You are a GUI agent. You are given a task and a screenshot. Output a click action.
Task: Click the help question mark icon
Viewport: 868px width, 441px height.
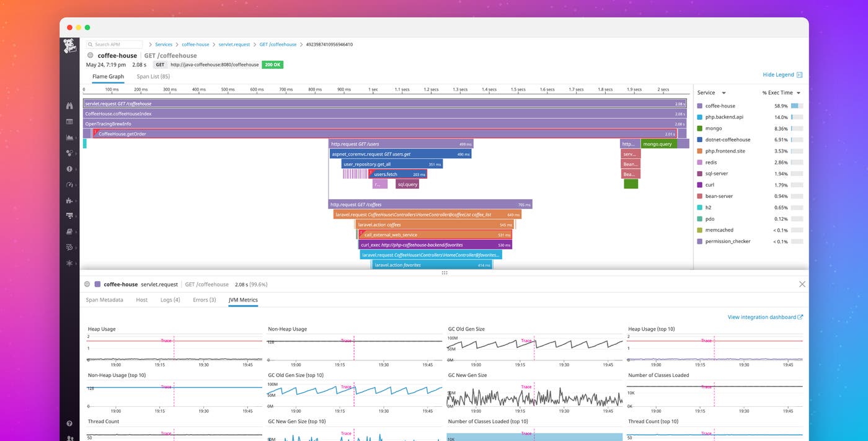pos(69,423)
